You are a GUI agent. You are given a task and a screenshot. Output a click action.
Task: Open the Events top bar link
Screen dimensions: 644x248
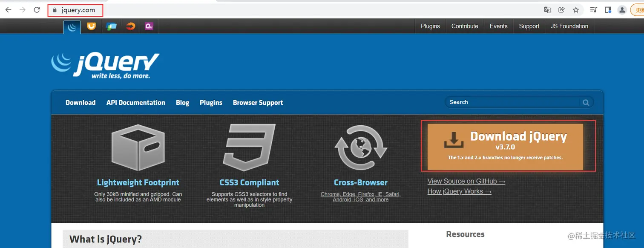coord(498,26)
